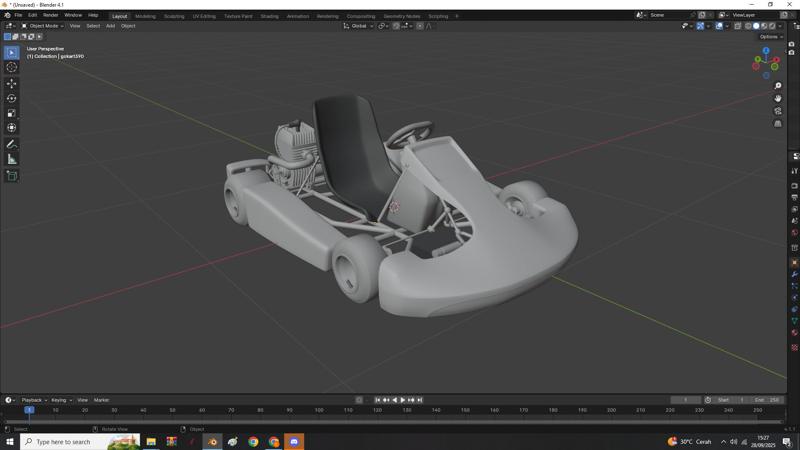Open the shading options dropdown arrow

(x=781, y=26)
